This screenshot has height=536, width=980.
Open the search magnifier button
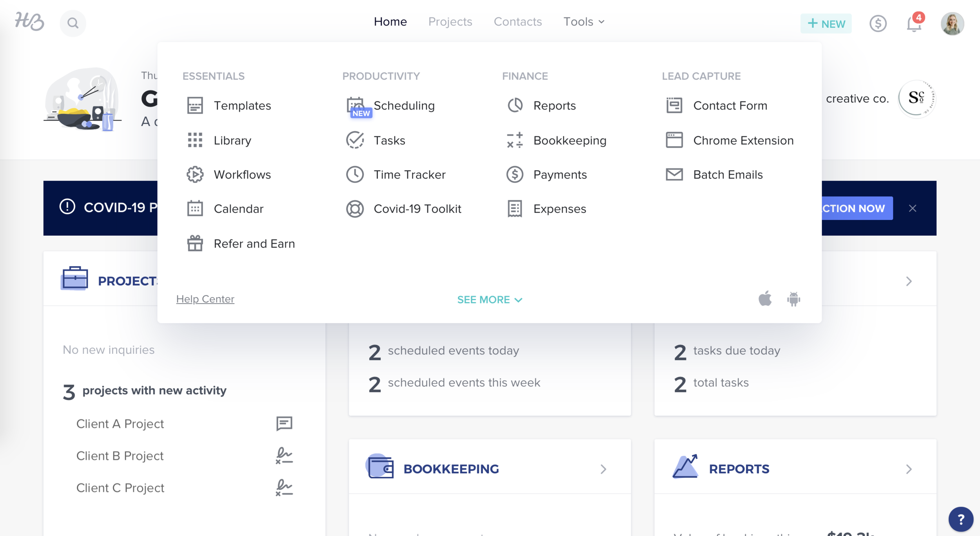point(73,23)
